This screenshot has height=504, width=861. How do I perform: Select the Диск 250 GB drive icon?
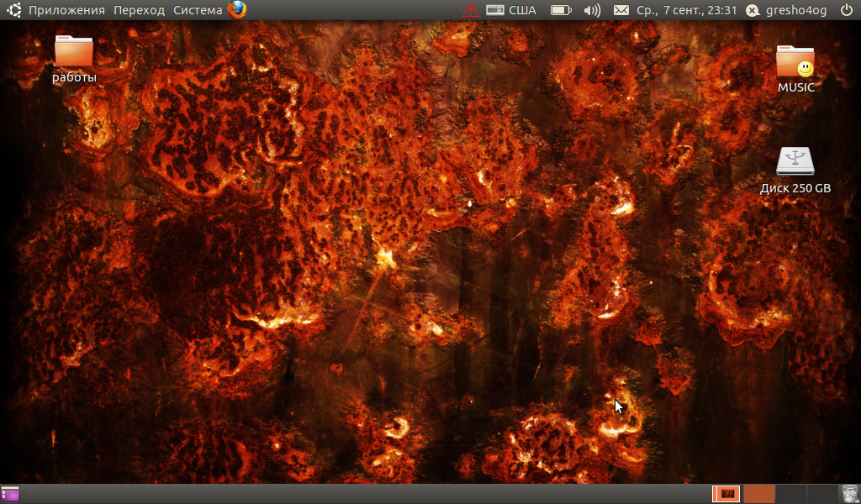click(795, 171)
